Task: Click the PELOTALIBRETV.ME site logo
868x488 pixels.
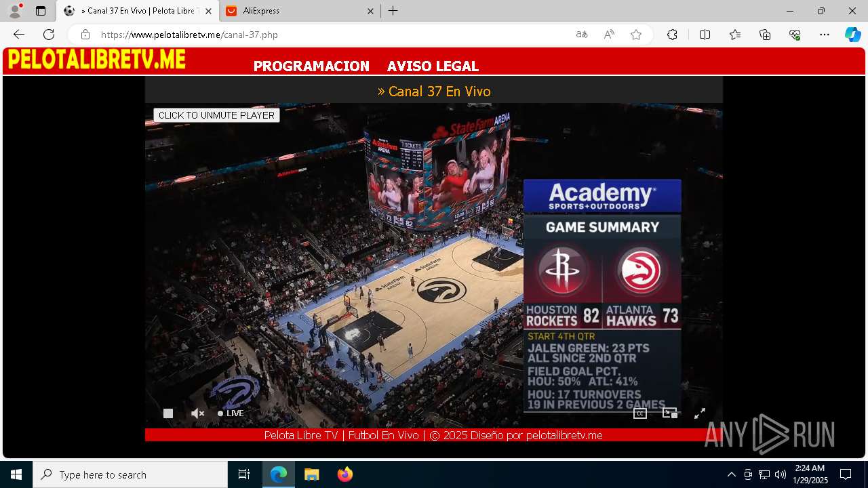Action: click(x=96, y=60)
